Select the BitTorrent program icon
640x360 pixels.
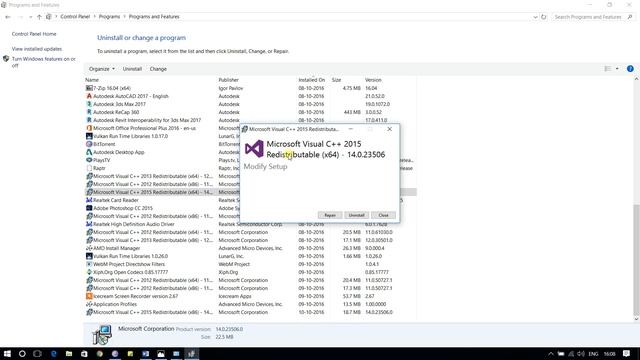(89, 144)
